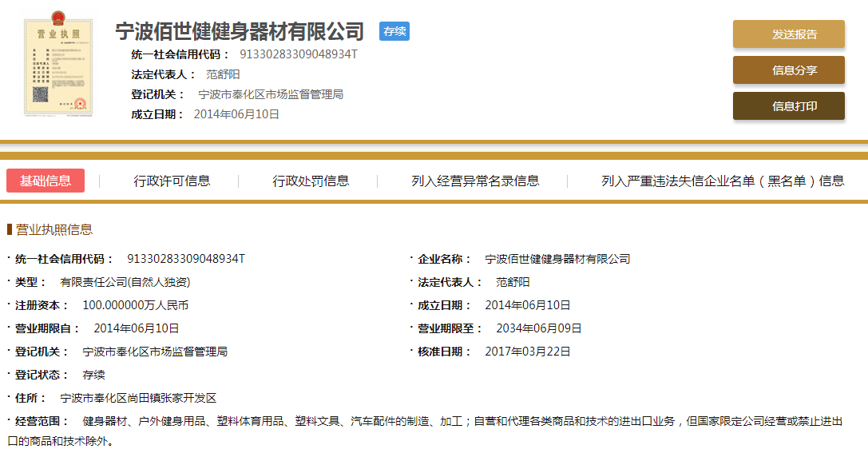Viewport: 868px width, 453px height.
Task: Select the credit code value in license info
Action: 186,259
